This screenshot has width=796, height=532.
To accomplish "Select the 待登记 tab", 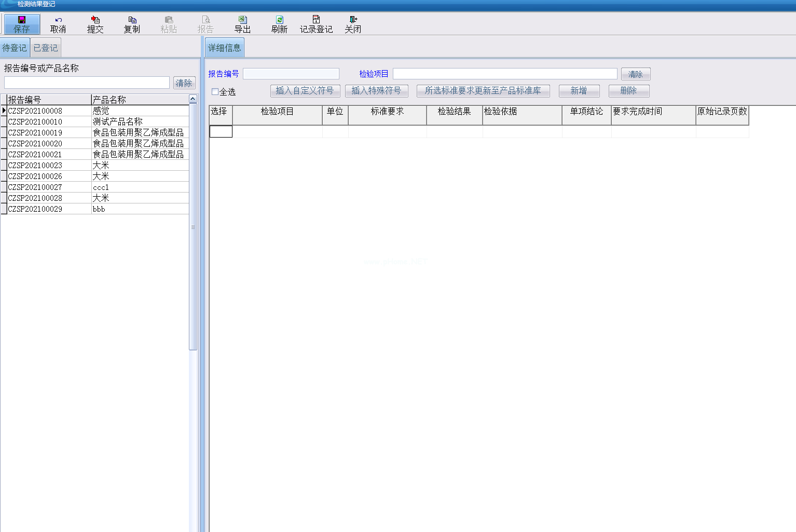I will click(15, 48).
